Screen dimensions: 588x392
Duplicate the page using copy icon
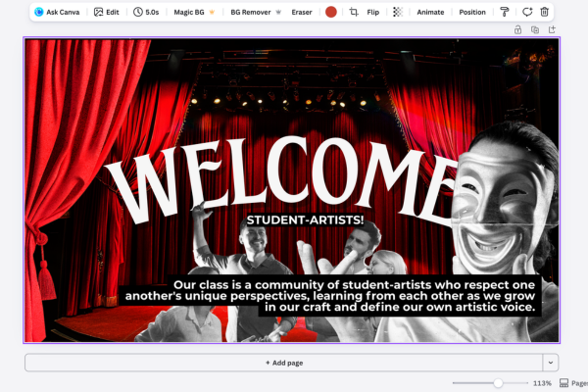coord(534,29)
